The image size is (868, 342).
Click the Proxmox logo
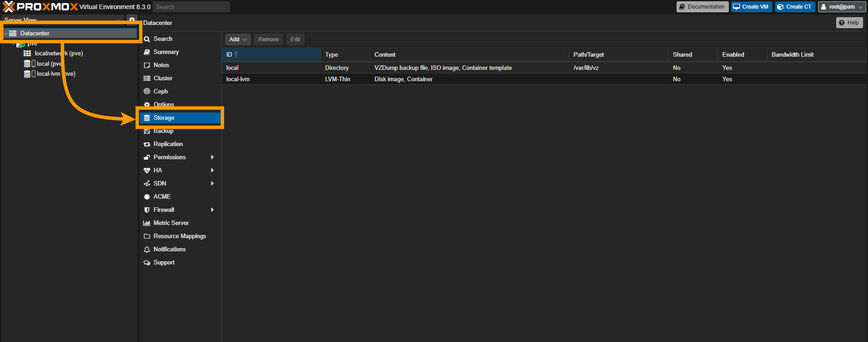coord(40,7)
